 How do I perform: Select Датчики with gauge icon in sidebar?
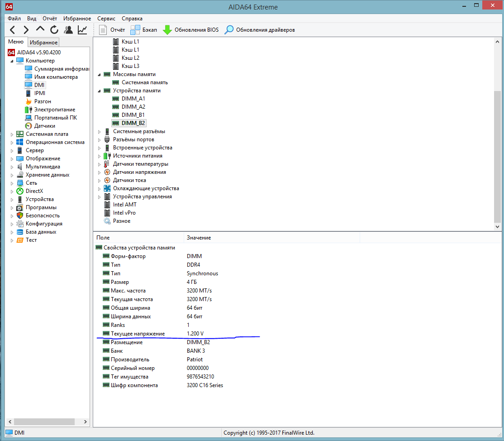[40, 126]
